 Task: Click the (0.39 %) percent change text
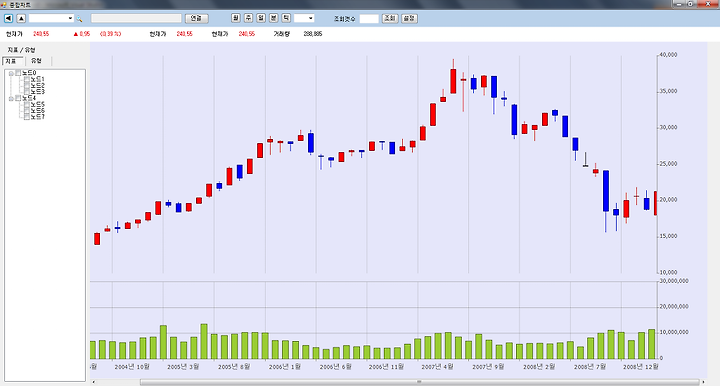pos(111,34)
